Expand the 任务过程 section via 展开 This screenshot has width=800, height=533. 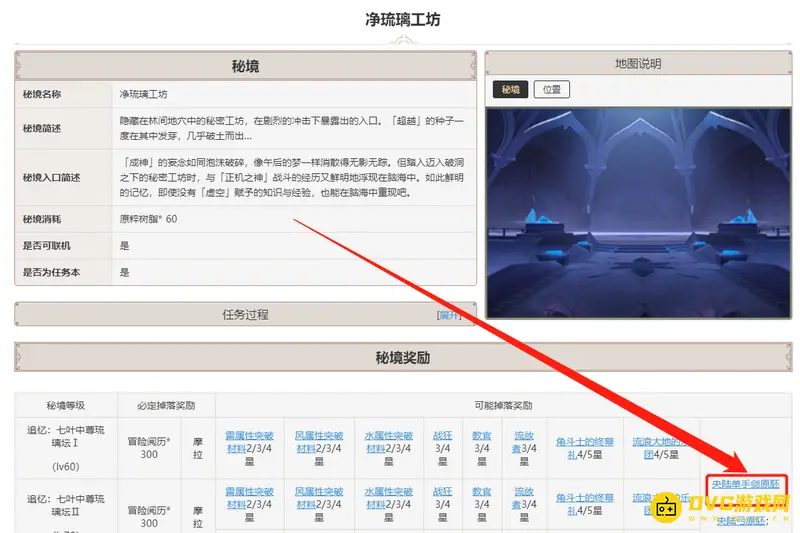[x=449, y=314]
